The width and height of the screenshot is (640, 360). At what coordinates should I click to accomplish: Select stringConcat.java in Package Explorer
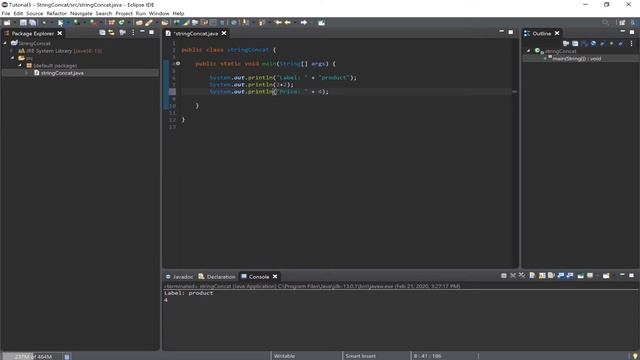pos(62,73)
